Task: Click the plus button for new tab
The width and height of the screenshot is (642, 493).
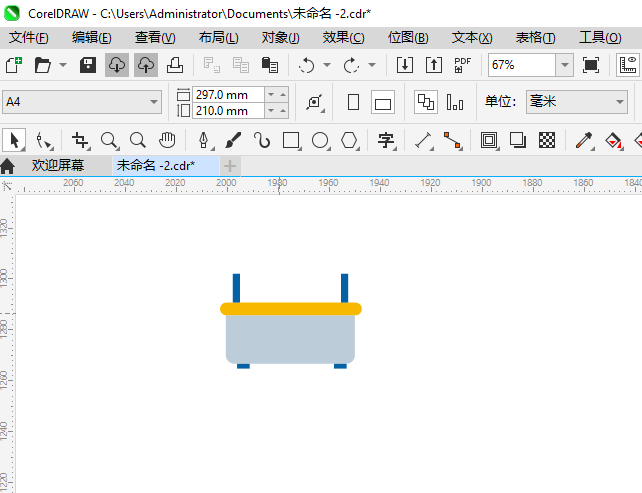Action: [x=230, y=166]
